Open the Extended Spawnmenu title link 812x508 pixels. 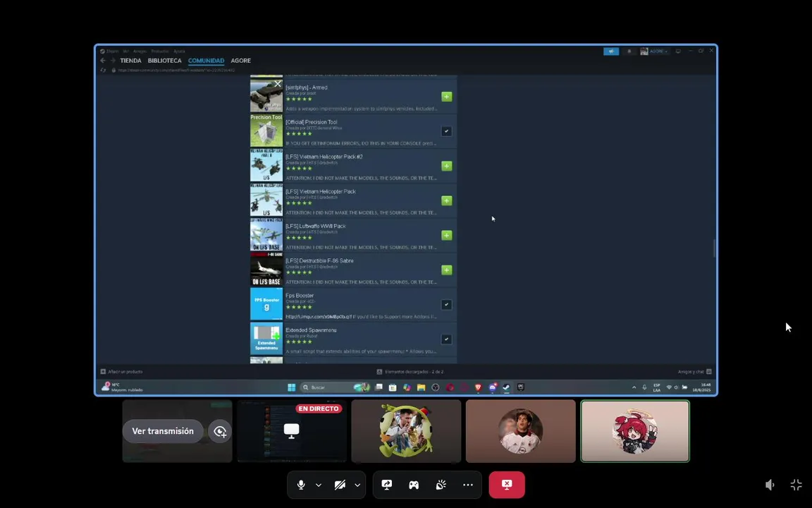[312, 330]
